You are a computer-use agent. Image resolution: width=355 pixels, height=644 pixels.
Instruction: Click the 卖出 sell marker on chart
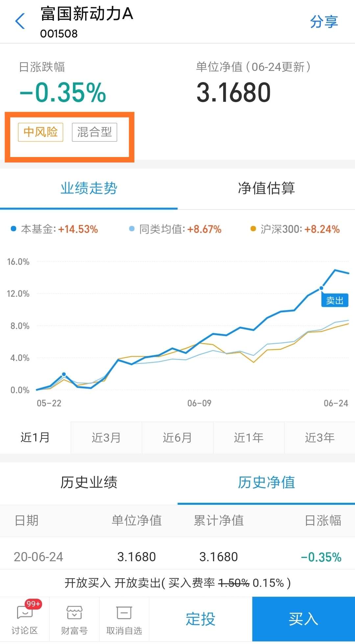pyautogui.click(x=334, y=300)
